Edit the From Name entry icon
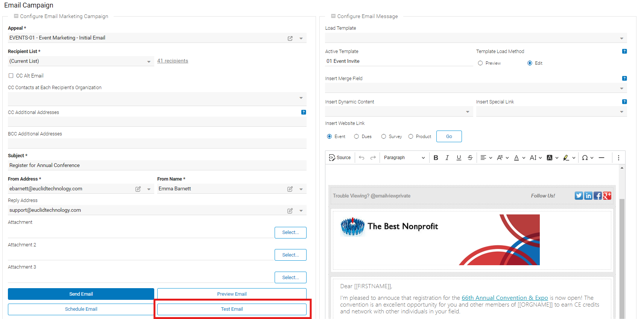 290,189
